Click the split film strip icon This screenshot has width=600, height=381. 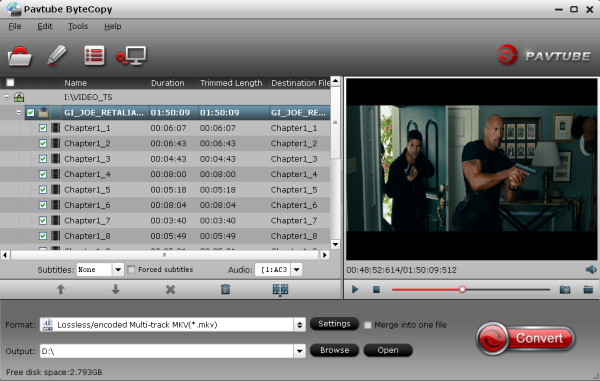[x=280, y=290]
